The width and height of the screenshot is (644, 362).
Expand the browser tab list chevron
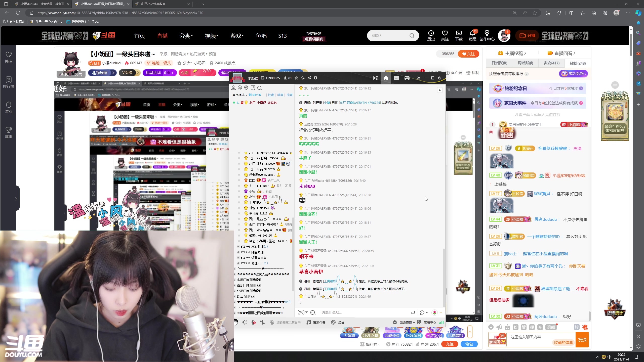203,4
